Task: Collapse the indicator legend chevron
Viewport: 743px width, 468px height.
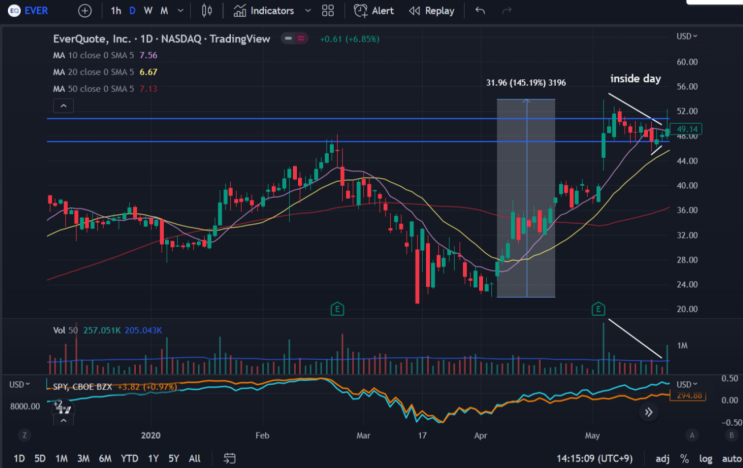Action: coord(63,106)
